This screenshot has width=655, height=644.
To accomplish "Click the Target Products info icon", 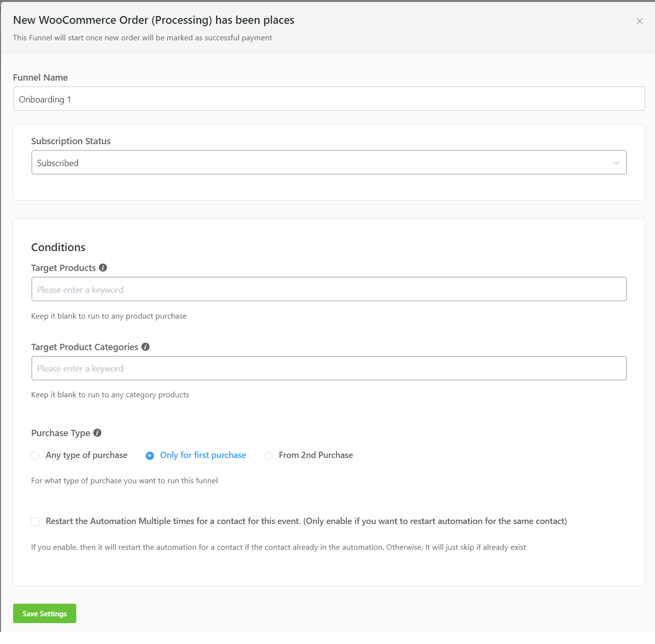I will coord(103,267).
